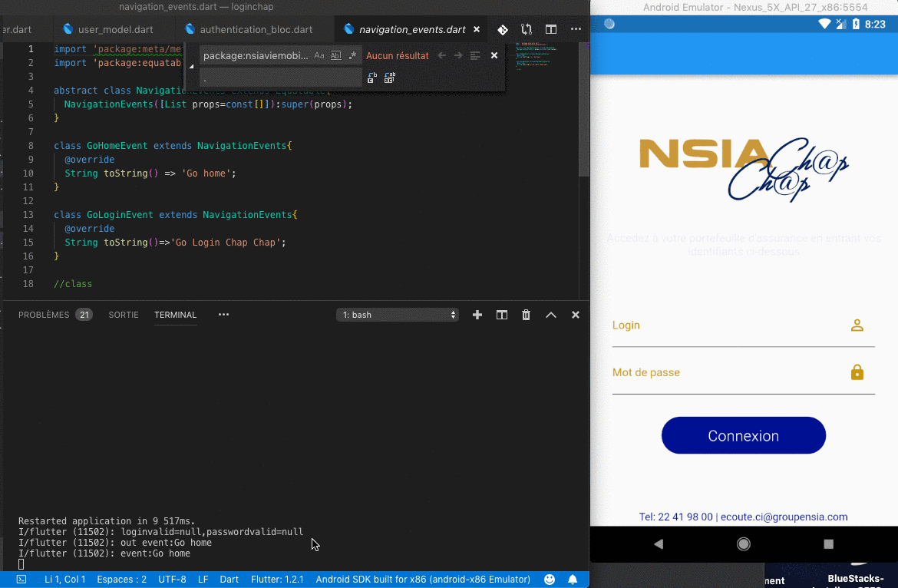Change indentation 'Espaces : 2' status item
Image resolution: width=898 pixels, height=588 pixels.
pyautogui.click(x=121, y=580)
